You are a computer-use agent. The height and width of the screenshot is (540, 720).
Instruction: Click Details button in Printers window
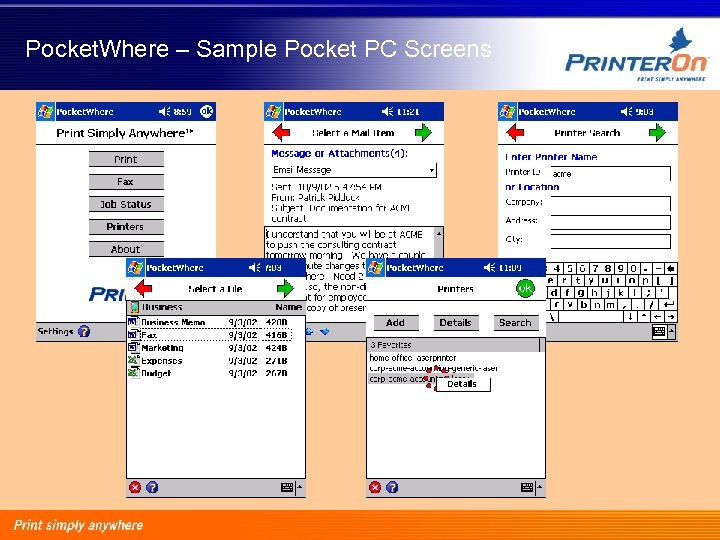coord(456,323)
